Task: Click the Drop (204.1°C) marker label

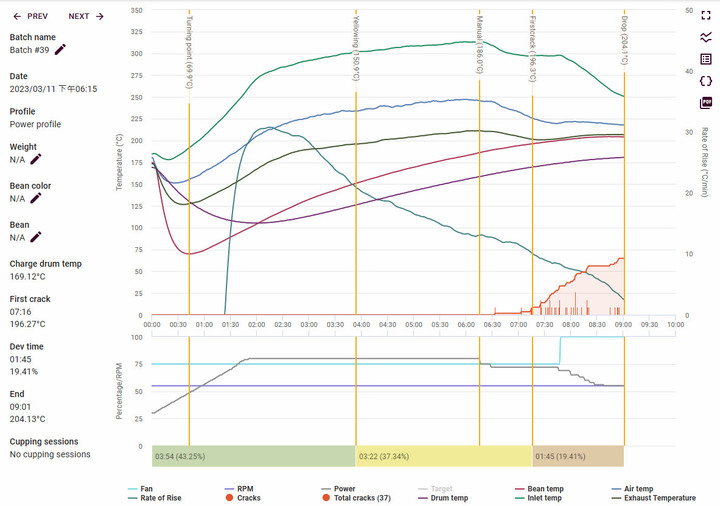Action: [624, 40]
